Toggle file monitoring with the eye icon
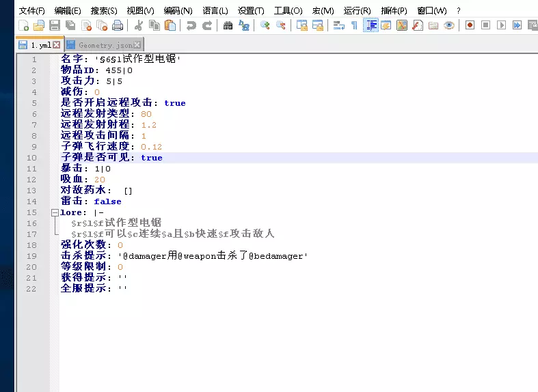This screenshot has width=538, height=392. coord(449,25)
